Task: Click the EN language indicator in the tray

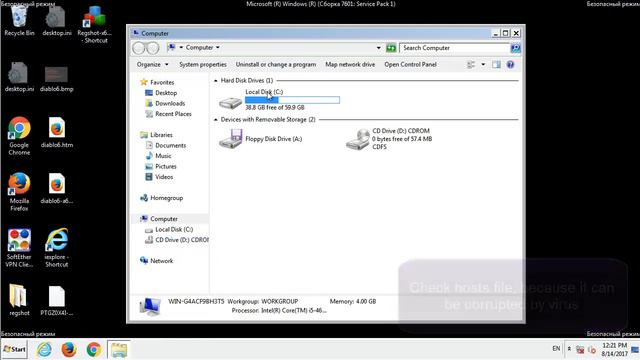Action: [x=556, y=349]
